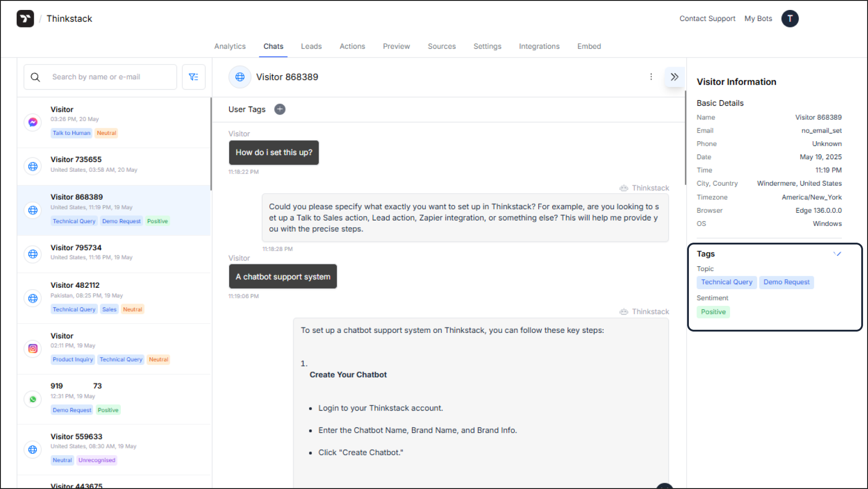868x489 pixels.
Task: Go to the Actions tab
Action: (352, 46)
